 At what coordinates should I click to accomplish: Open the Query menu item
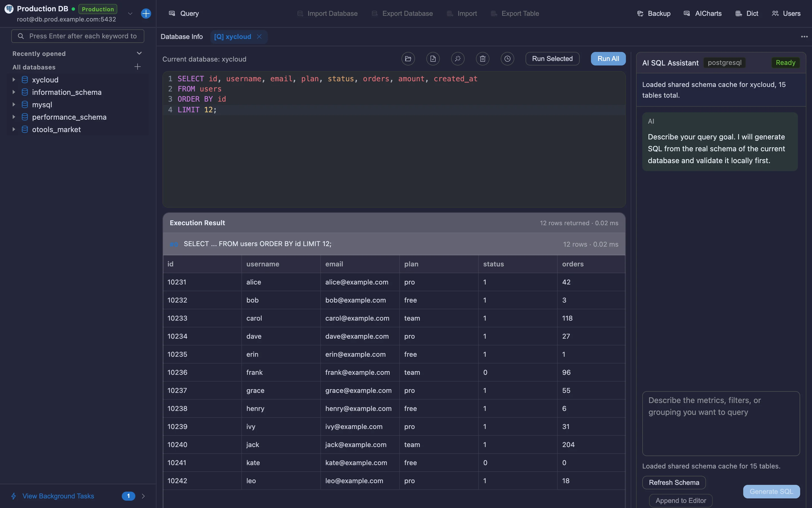point(184,14)
